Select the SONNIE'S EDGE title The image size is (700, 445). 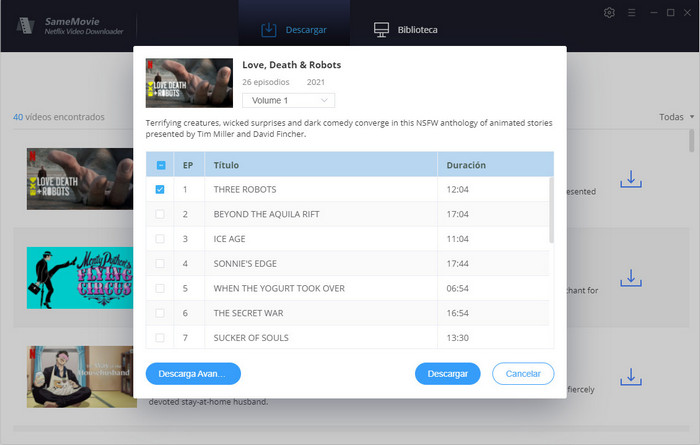[245, 263]
